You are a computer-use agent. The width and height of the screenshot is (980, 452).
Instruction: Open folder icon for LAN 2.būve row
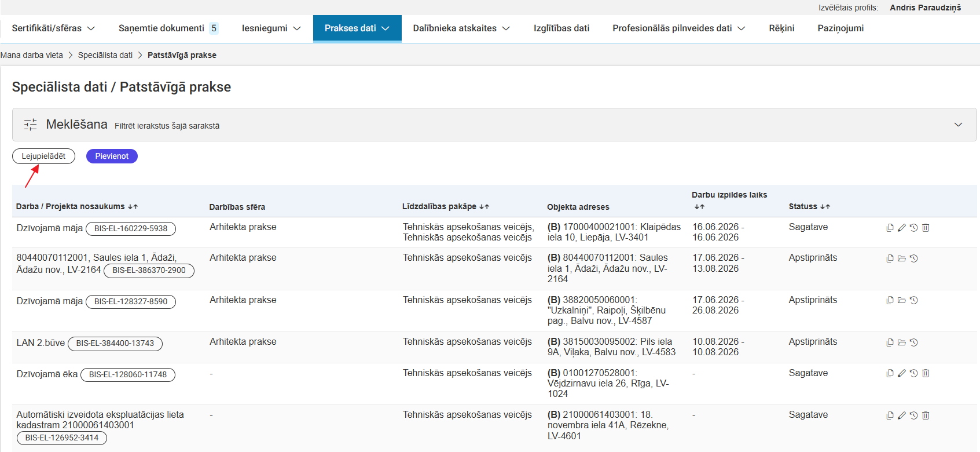pyautogui.click(x=902, y=342)
